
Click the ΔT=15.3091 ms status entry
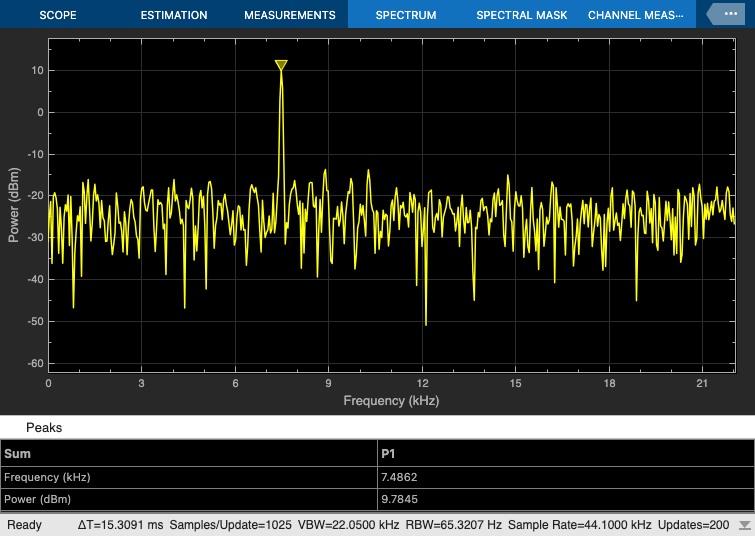pyautogui.click(x=120, y=525)
